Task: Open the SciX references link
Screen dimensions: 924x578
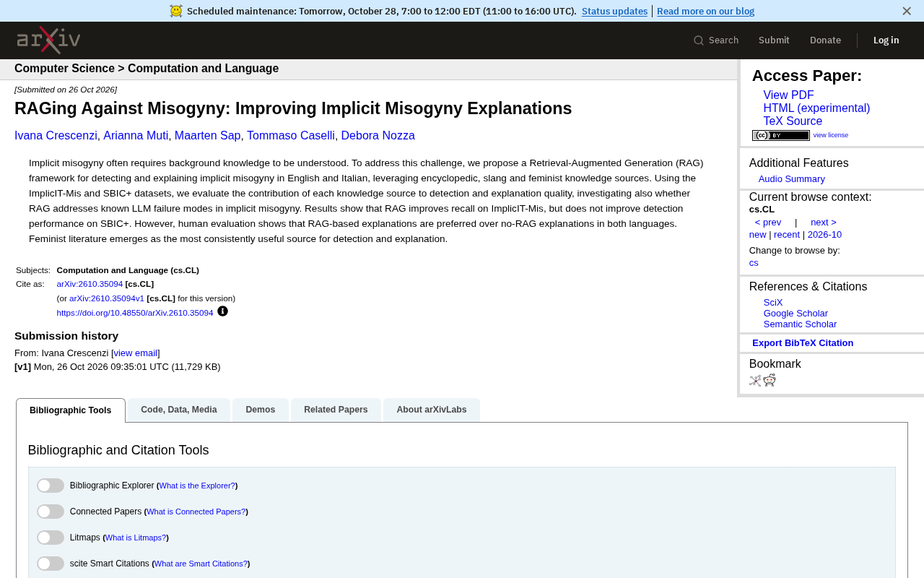Action: [x=773, y=303]
